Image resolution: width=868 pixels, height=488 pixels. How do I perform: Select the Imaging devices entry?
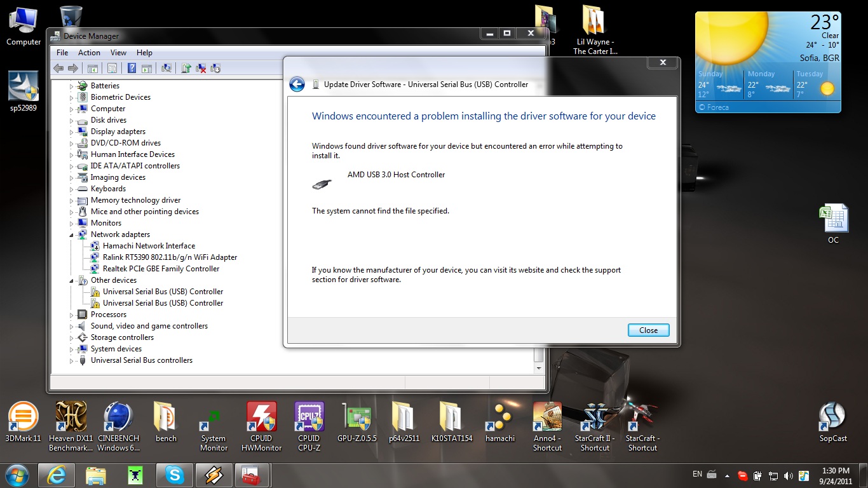coord(118,177)
